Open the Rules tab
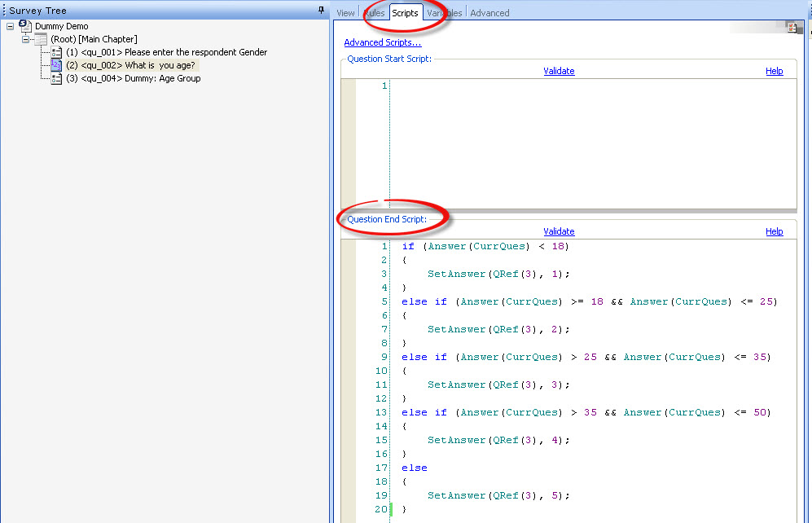 click(375, 13)
